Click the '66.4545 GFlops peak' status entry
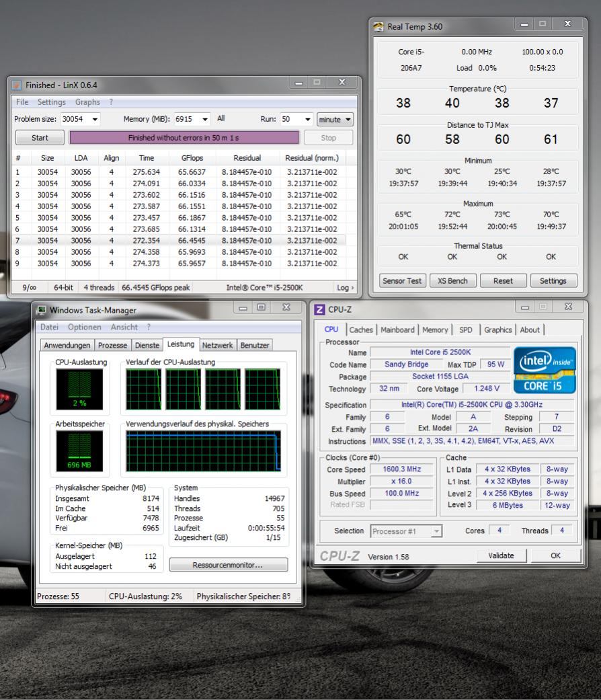The height and width of the screenshot is (700, 601). click(x=156, y=288)
